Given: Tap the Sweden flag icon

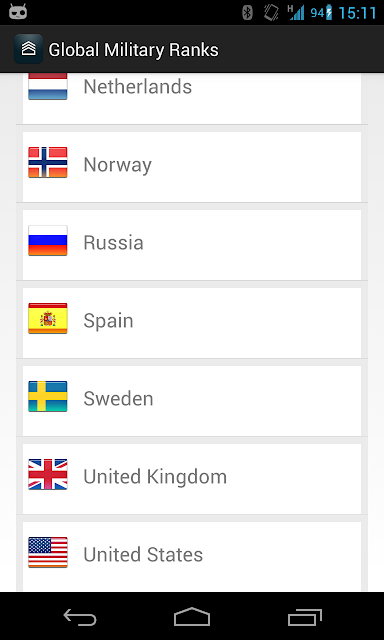Looking at the screenshot, I should [x=48, y=396].
